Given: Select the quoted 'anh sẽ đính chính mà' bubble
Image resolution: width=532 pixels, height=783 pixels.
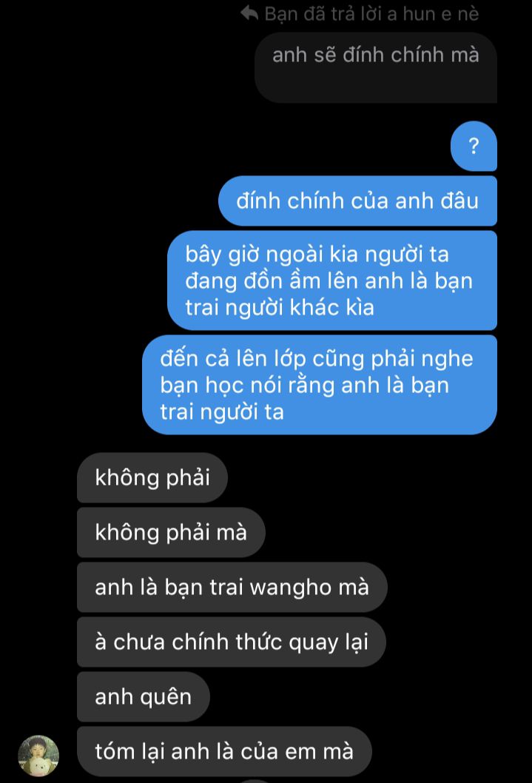Looking at the screenshot, I should [376, 67].
